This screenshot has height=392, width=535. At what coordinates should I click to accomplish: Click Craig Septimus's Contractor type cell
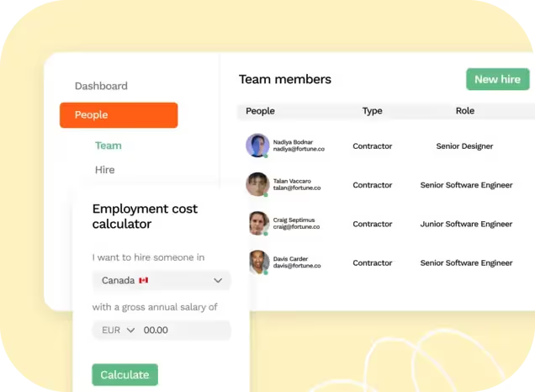tap(373, 224)
